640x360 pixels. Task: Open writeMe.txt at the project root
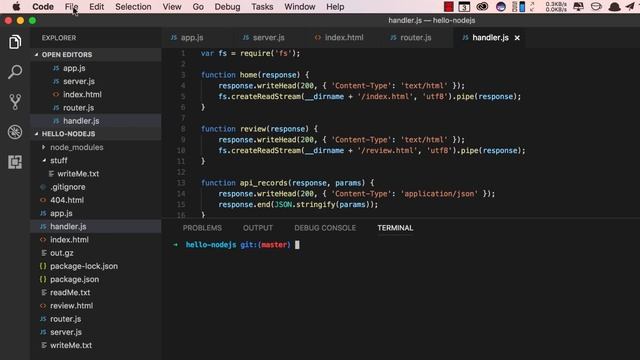coord(96,345)
